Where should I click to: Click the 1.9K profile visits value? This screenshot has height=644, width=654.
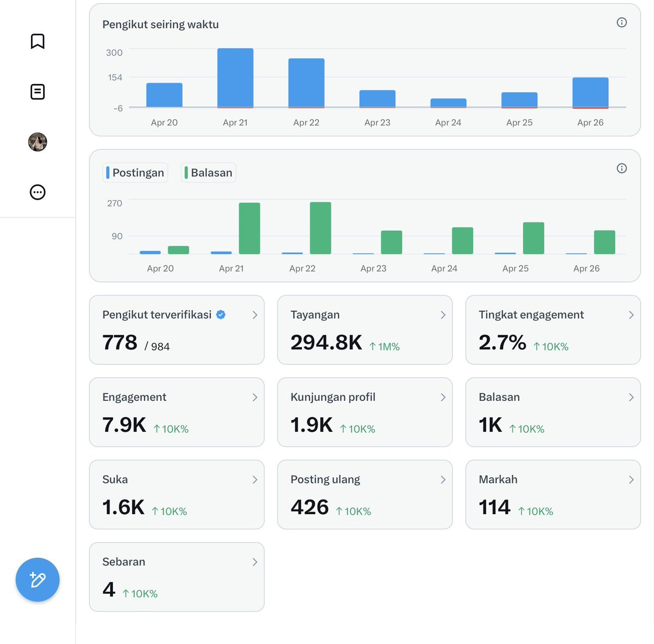click(312, 425)
